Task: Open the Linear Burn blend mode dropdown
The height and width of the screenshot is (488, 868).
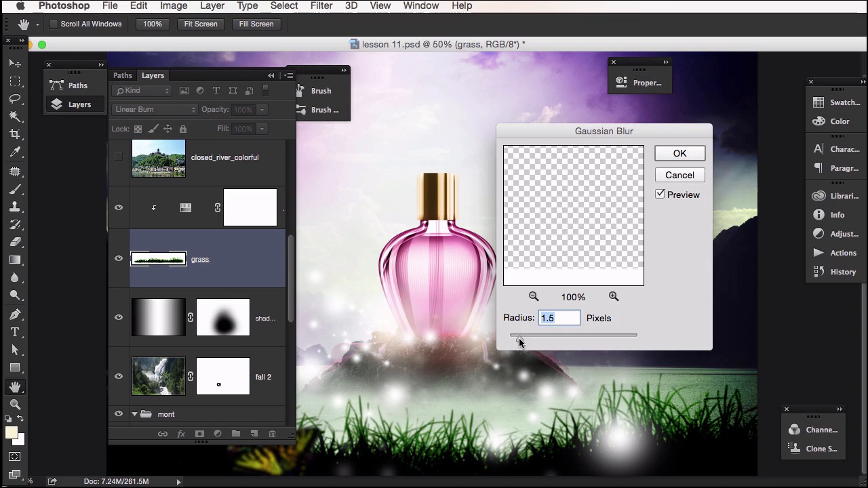Action: [155, 109]
